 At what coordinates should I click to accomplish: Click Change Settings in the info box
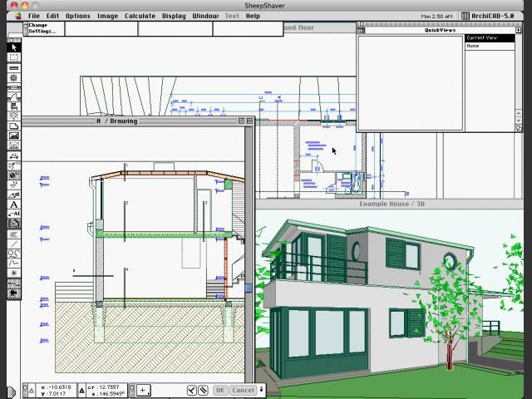click(42, 28)
